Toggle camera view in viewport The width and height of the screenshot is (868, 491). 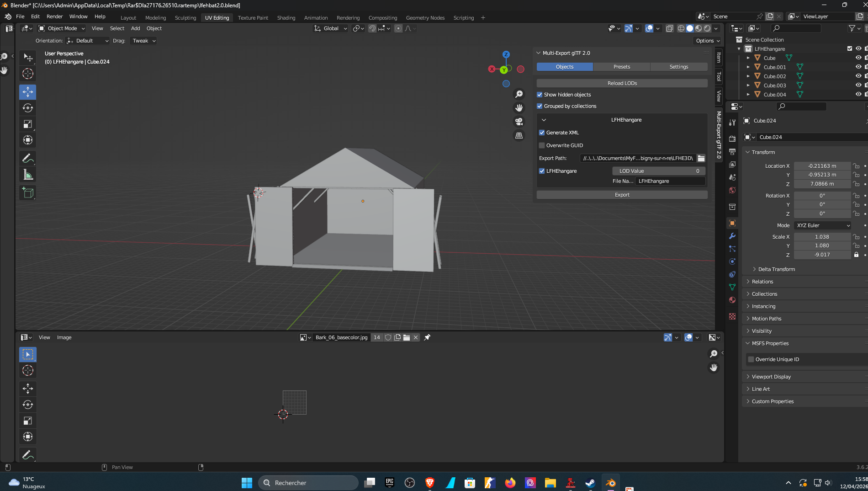click(519, 122)
